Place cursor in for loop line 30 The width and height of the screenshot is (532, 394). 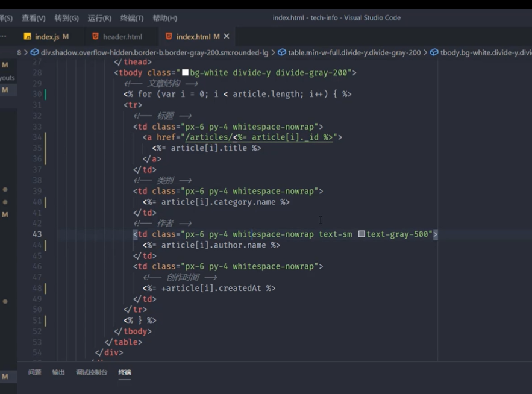pyautogui.click(x=237, y=94)
